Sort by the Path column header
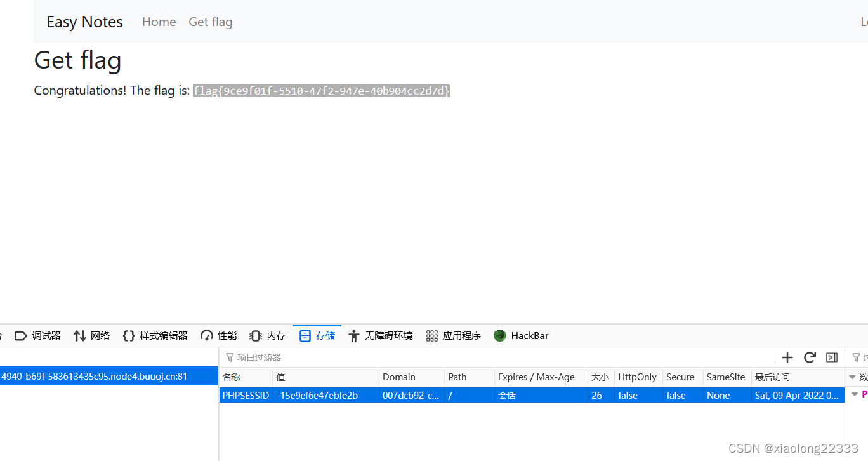868x461 pixels. 470,377
